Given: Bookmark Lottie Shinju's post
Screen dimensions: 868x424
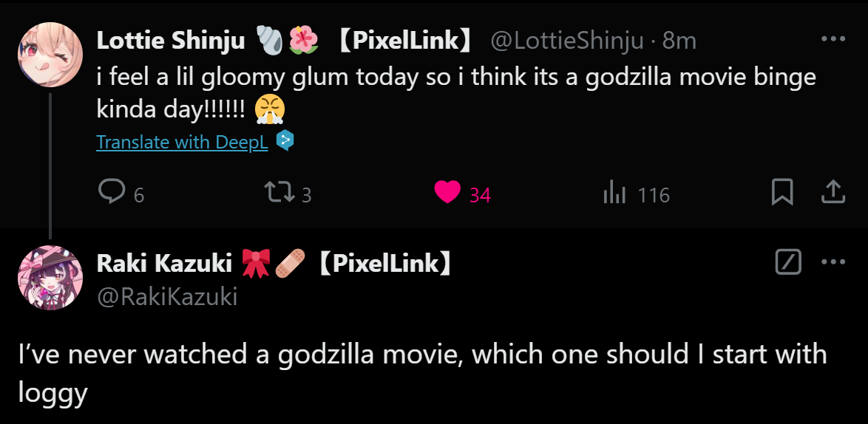Looking at the screenshot, I should tap(782, 193).
